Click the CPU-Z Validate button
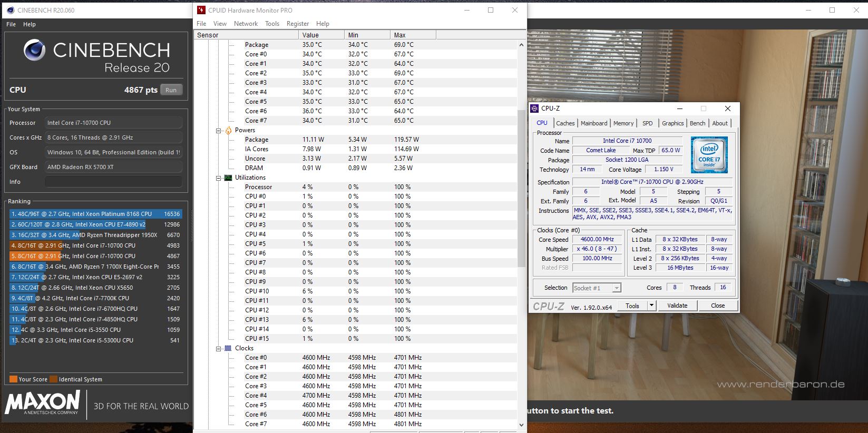This screenshot has height=433, width=868. pyautogui.click(x=677, y=306)
